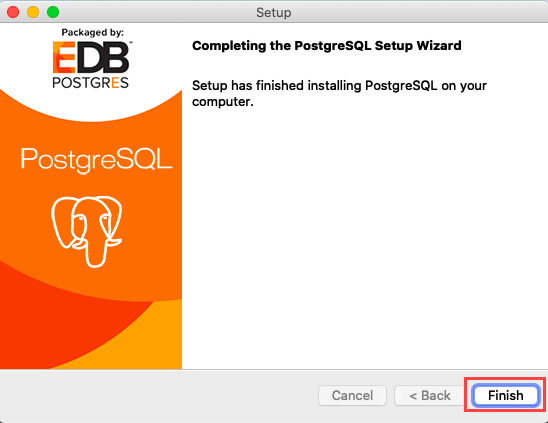Click the 'Setup has finished installing' message

coord(339,93)
